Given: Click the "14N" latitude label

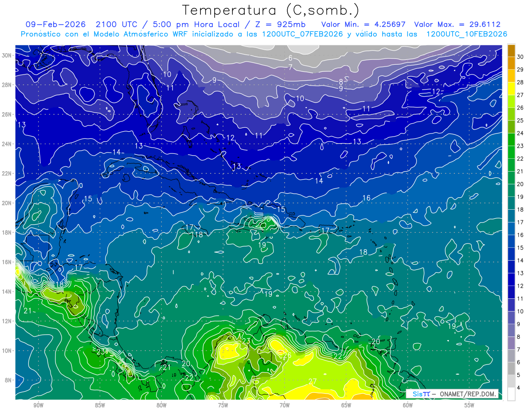Looking at the screenshot, I should coord(7,291).
